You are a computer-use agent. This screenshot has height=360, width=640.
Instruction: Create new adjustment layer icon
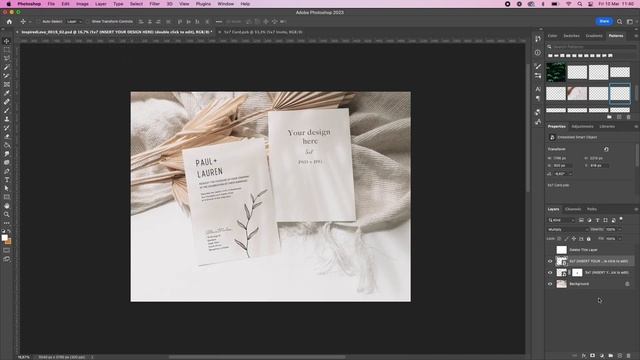(x=602, y=356)
